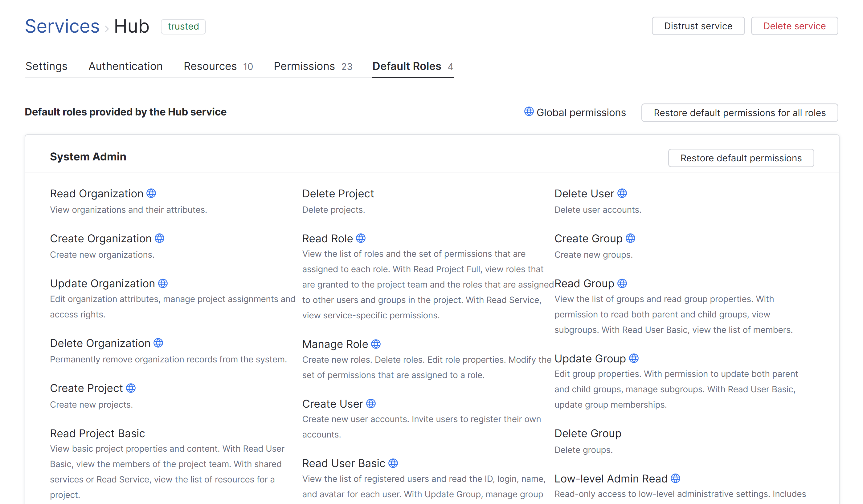Click globe icon next to Create Project
Image resolution: width=863 pixels, height=504 pixels.
point(131,388)
